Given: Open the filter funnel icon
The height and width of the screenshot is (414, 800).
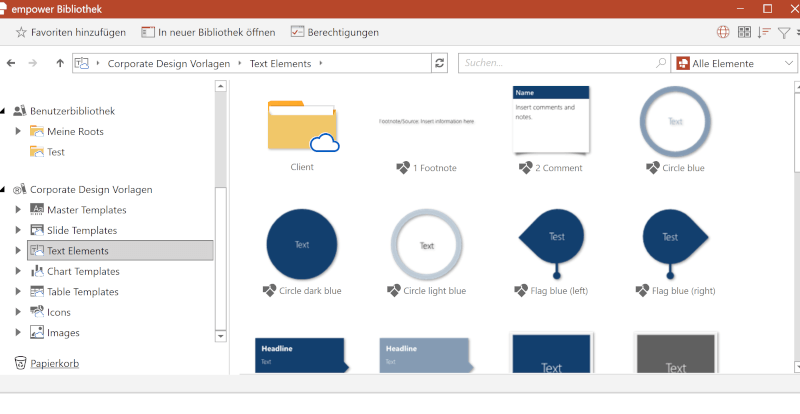Looking at the screenshot, I should coord(784,33).
